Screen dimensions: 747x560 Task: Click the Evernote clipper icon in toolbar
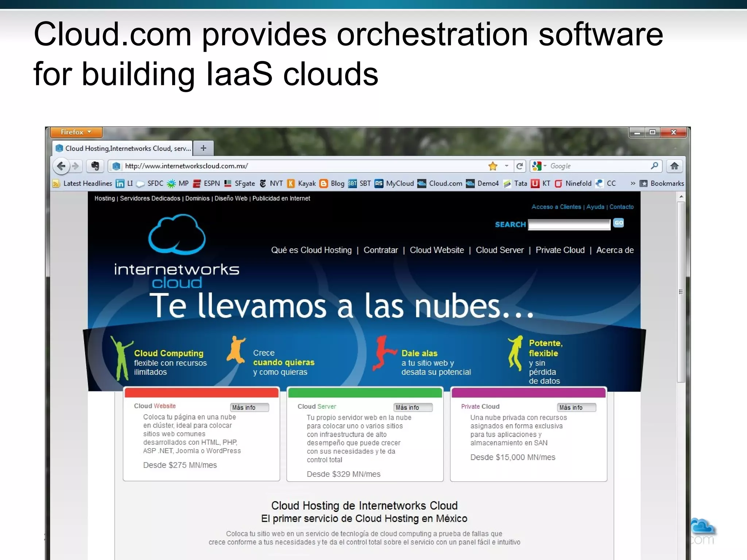tap(95, 166)
